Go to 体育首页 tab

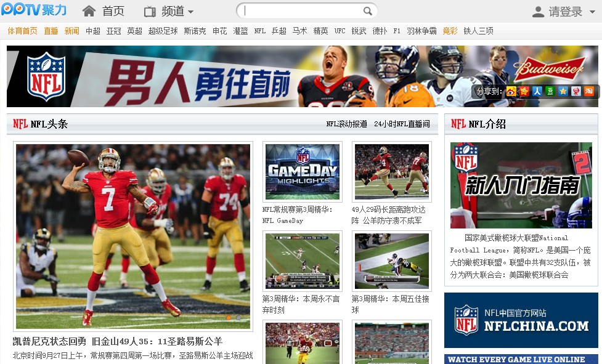point(22,31)
